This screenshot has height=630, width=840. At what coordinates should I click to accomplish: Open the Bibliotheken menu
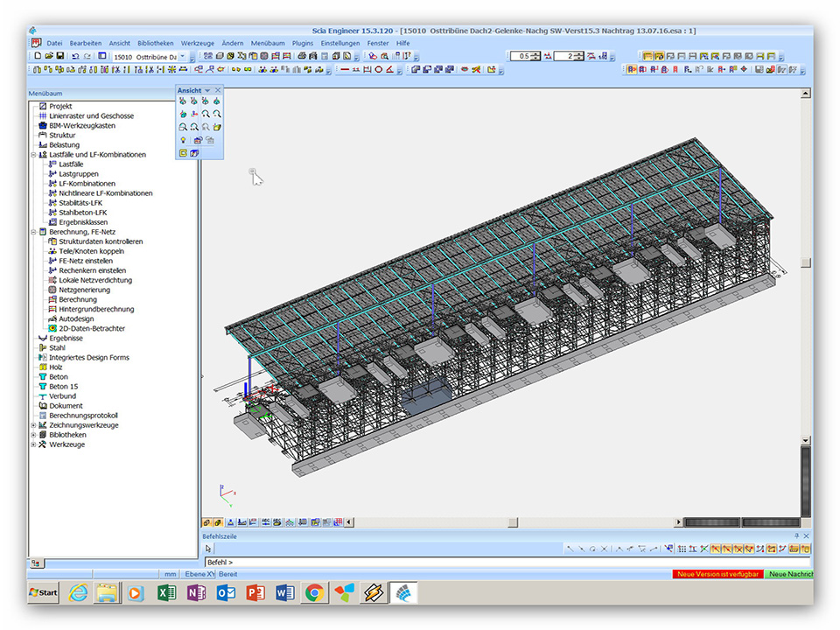point(156,43)
